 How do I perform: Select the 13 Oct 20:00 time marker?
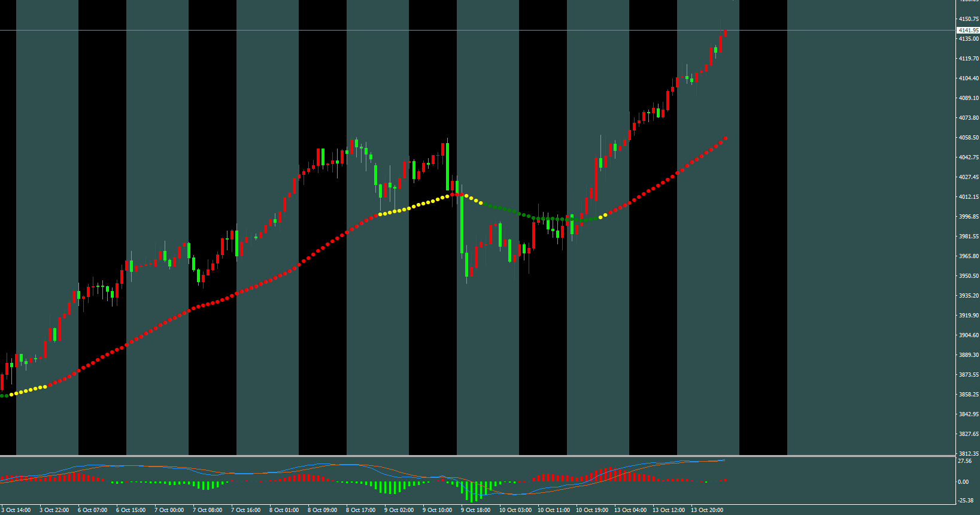point(707,510)
